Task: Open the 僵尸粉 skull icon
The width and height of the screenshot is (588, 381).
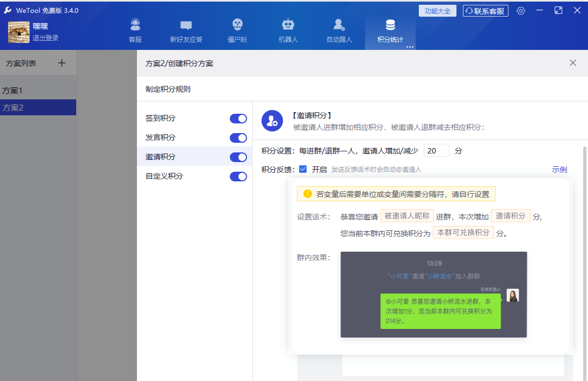Action: point(237,24)
